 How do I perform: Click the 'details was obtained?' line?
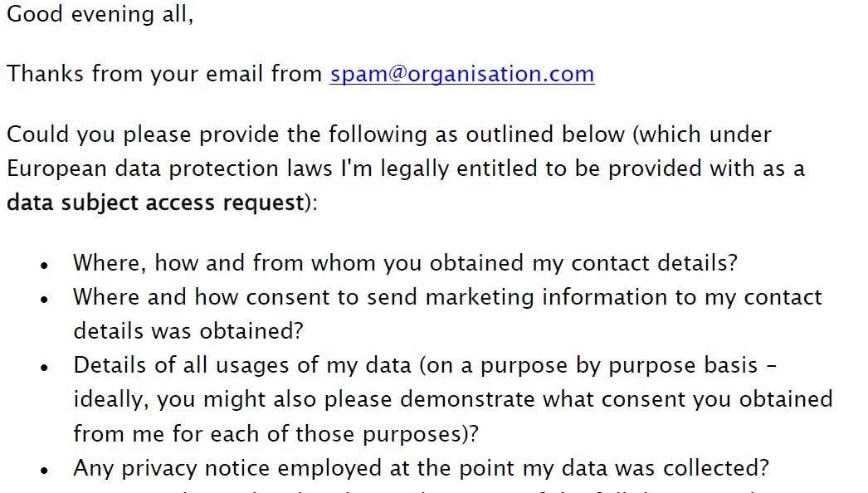click(188, 331)
